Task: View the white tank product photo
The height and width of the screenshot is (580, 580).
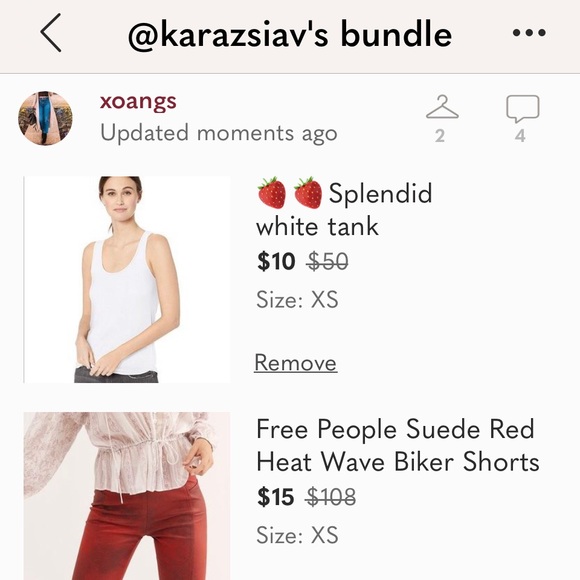Action: coord(127,280)
